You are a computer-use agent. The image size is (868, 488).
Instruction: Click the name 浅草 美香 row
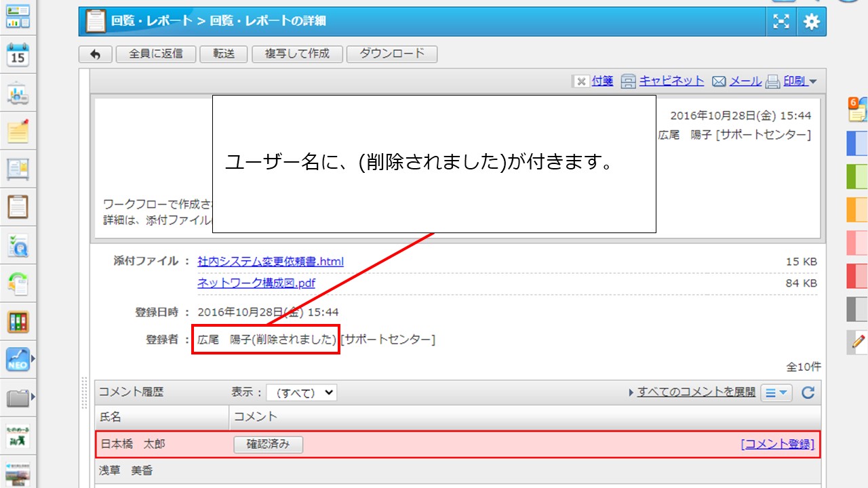127,470
